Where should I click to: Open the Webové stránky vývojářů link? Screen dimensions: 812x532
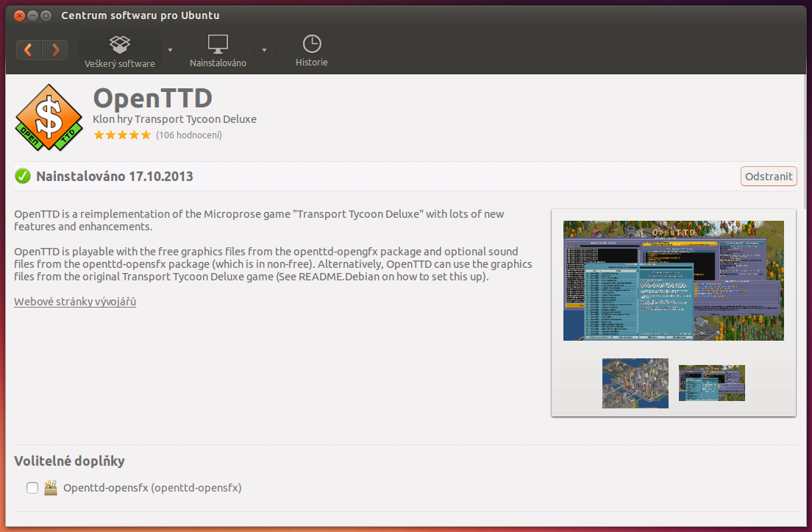click(75, 302)
